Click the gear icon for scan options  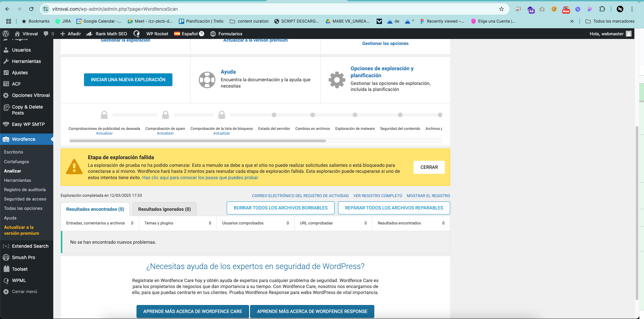click(x=337, y=80)
